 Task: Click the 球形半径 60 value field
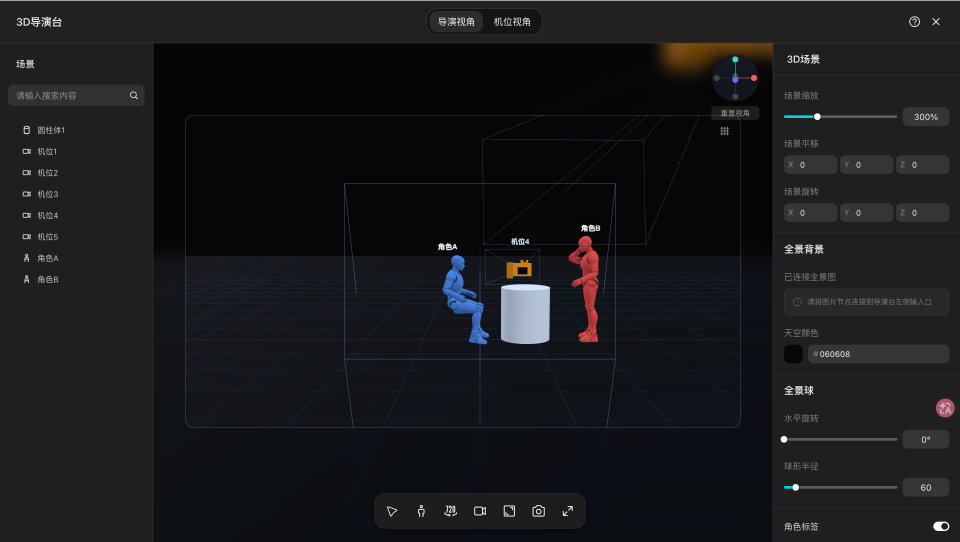[926, 487]
